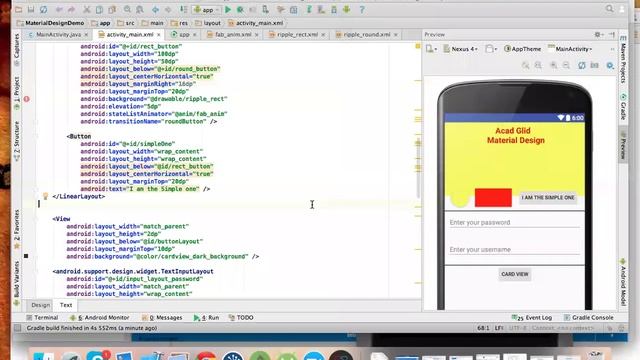
Task: Click the navigate Back arrow icon
Action: click(x=156, y=9)
